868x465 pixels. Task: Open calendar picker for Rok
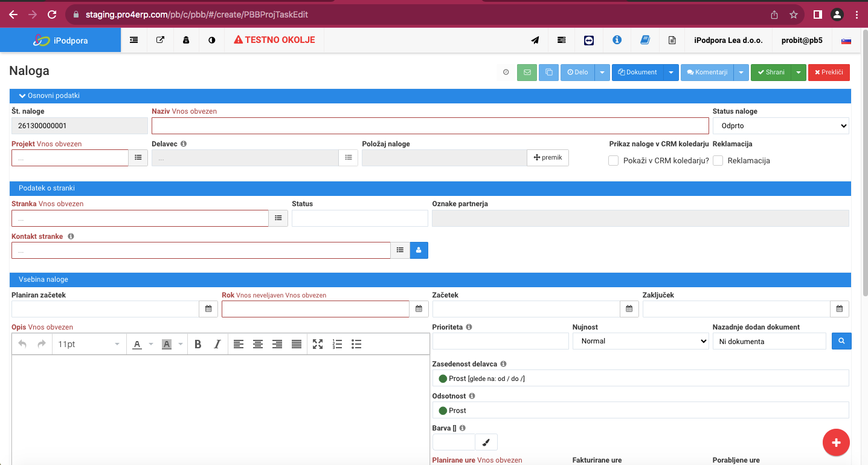(x=419, y=308)
